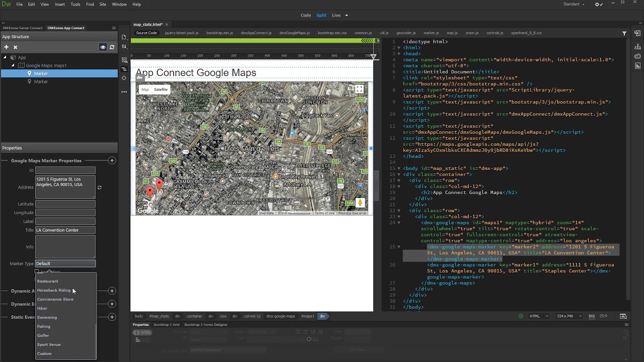Click the sync settings gear icon
Image resolution: width=644 pixels, height=362 pixels.
599,4
